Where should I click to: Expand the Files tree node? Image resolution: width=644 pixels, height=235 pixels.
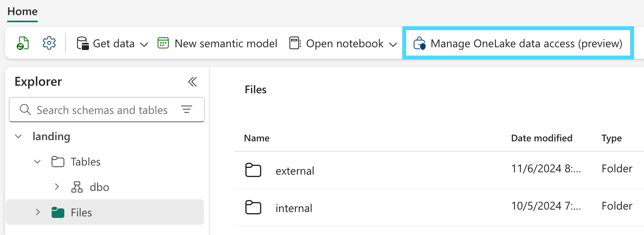[x=38, y=212]
